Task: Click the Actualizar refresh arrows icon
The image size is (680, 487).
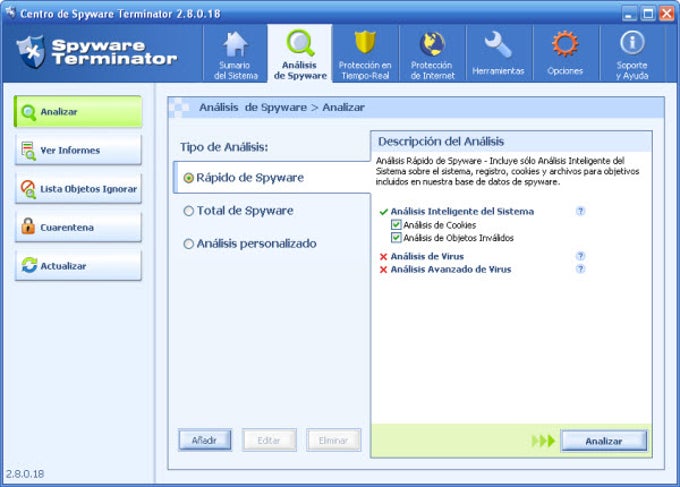Action: [29, 265]
